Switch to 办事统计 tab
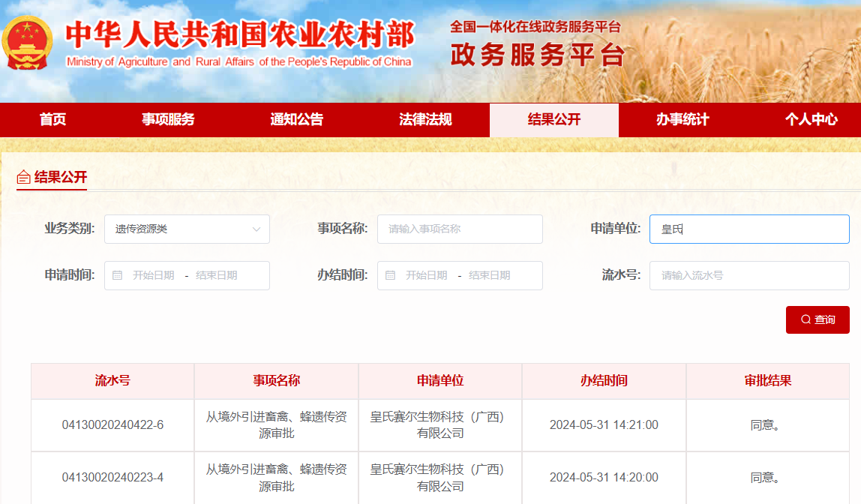 682,120
